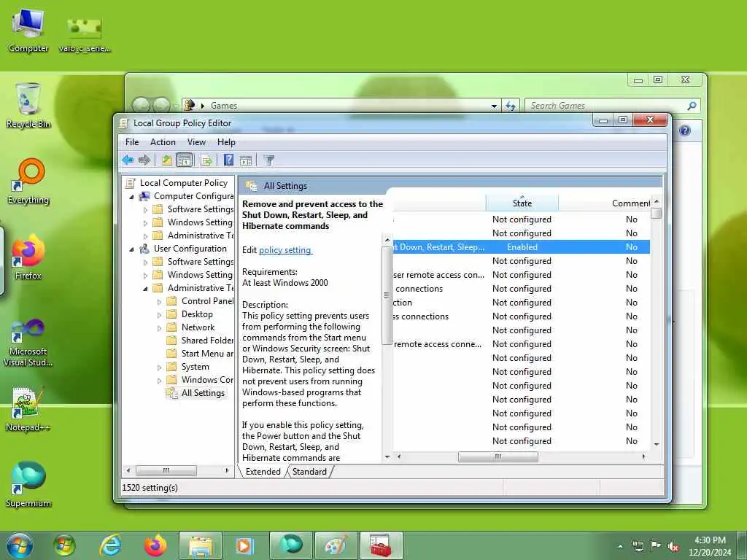Collapse the Computer Configuration tree node

point(132,197)
